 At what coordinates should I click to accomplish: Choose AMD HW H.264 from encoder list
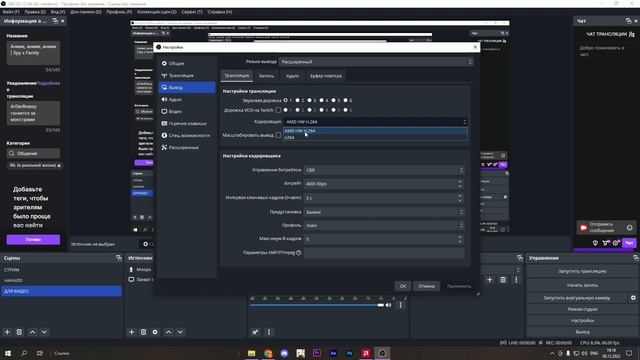click(376, 131)
